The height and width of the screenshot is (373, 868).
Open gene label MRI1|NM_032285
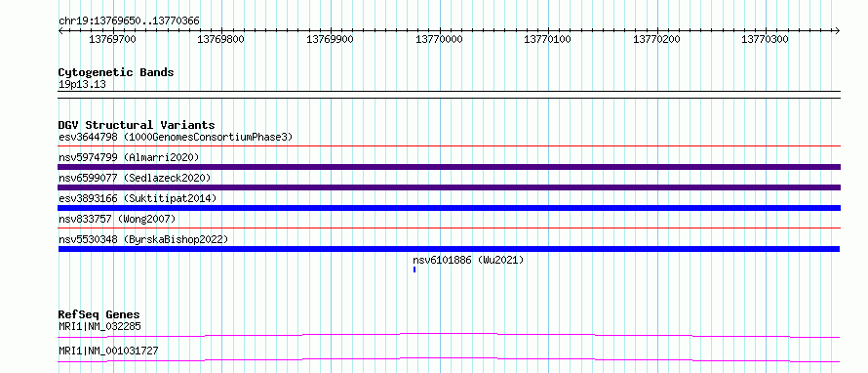pos(99,326)
